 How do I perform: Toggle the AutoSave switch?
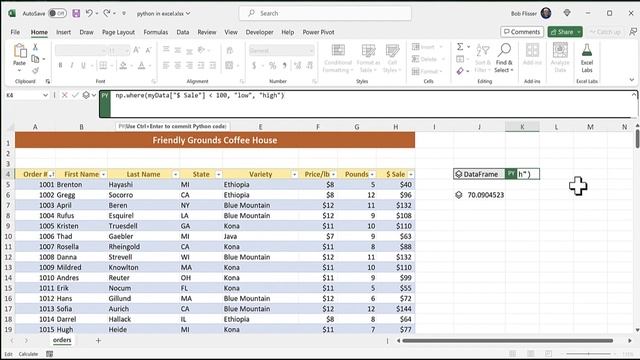coord(57,13)
